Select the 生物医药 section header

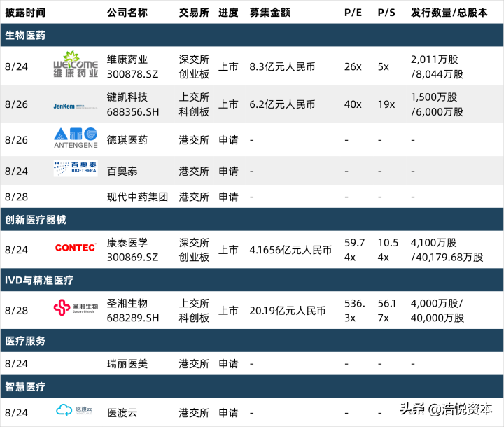[252, 35]
